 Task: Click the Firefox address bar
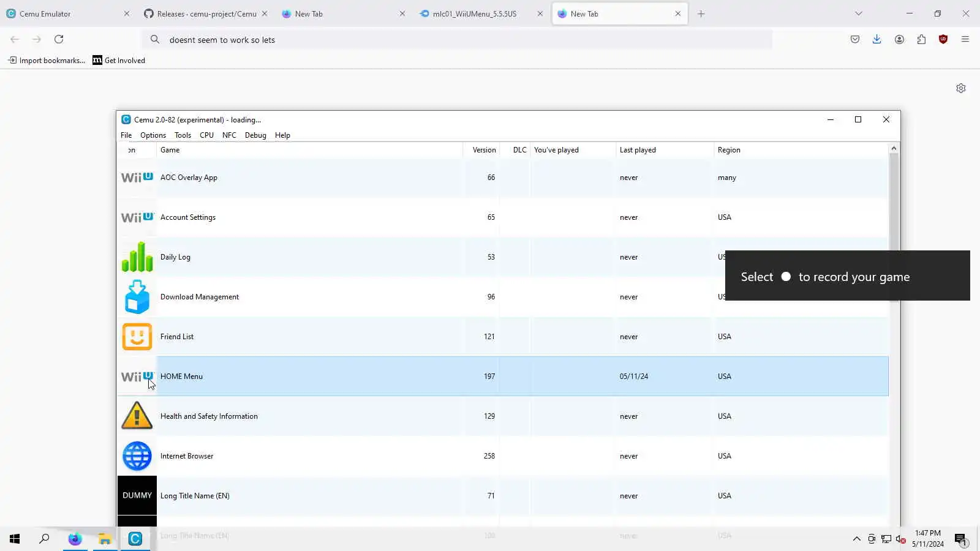click(457, 40)
